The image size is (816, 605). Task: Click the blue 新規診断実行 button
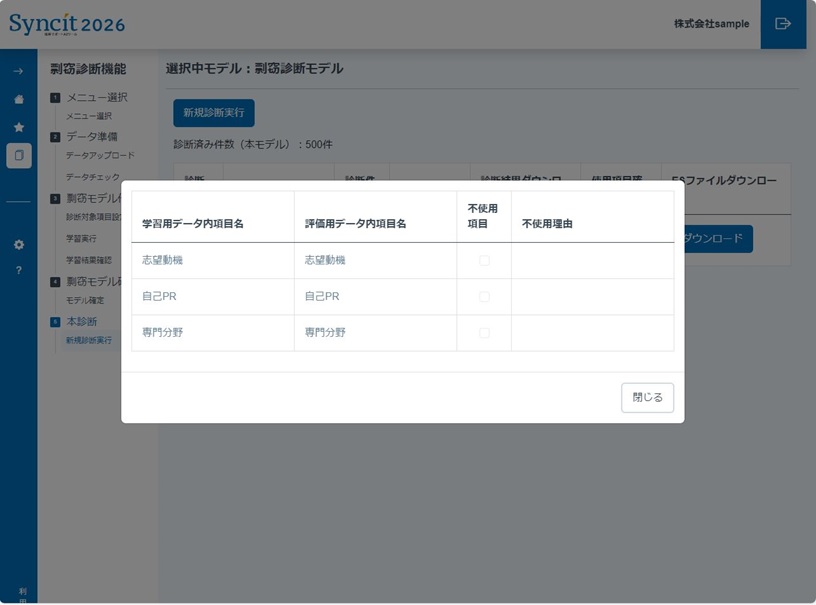[213, 113]
